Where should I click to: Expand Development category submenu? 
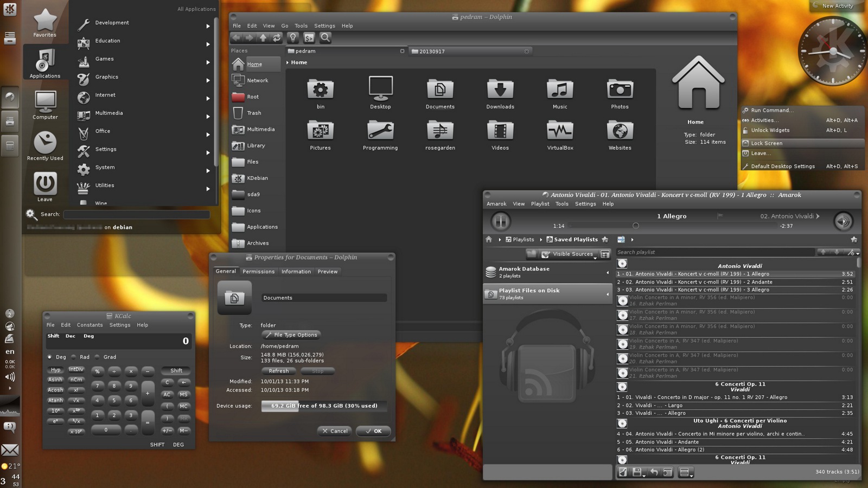208,26
